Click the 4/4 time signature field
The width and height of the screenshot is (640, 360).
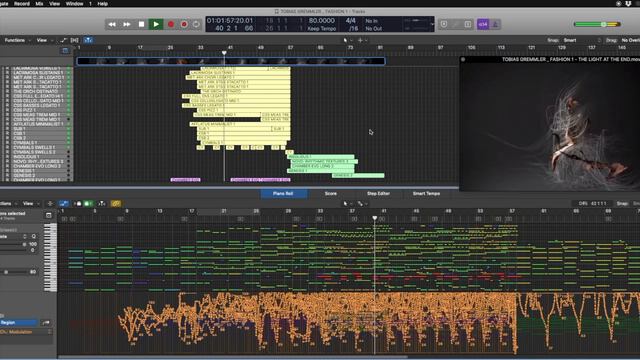pos(351,20)
